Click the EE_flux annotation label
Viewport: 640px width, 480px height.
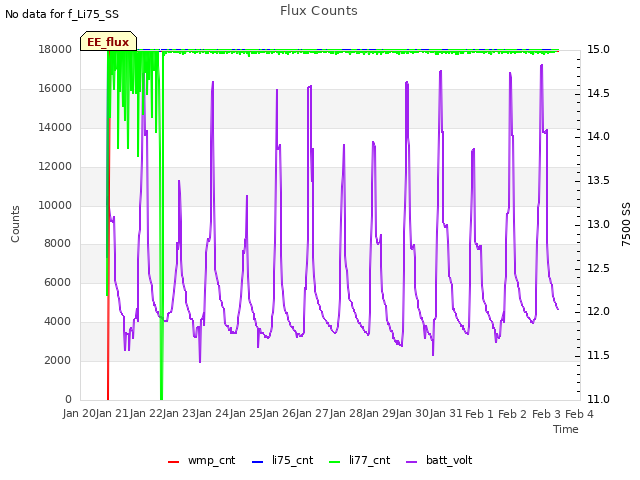point(108,42)
